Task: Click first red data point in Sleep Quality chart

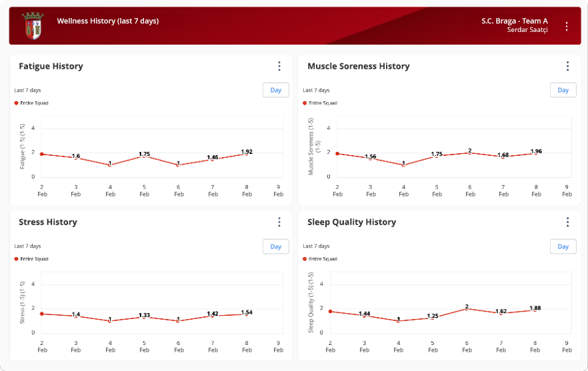Action: pyautogui.click(x=330, y=312)
